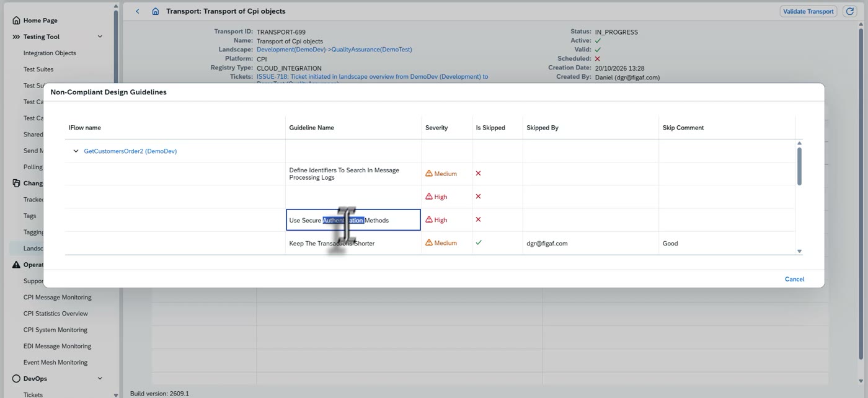Click the Change tracking icon in sidebar

16,184
